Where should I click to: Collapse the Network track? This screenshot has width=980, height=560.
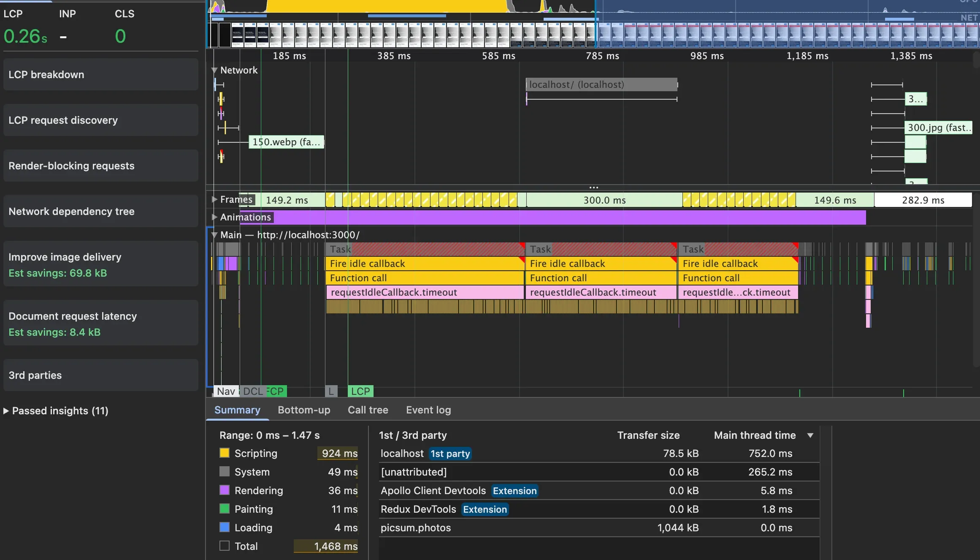tap(214, 70)
